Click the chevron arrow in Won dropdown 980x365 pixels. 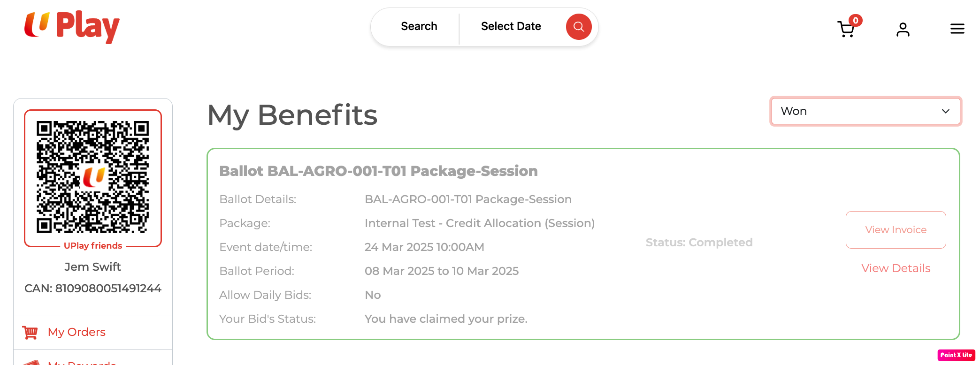coord(945,111)
